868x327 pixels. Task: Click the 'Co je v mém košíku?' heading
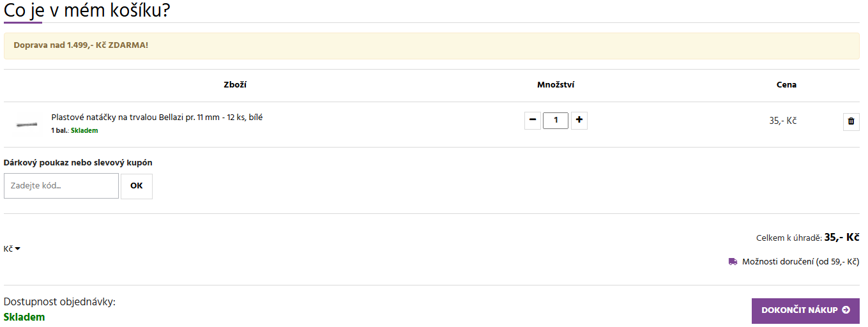(87, 10)
